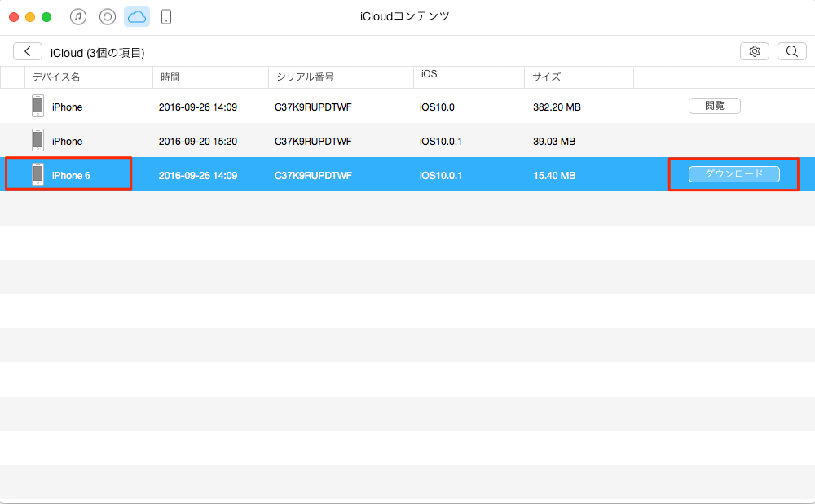Click the ダウンロード button for iPhone 6
This screenshot has width=815, height=504.
tap(734, 174)
